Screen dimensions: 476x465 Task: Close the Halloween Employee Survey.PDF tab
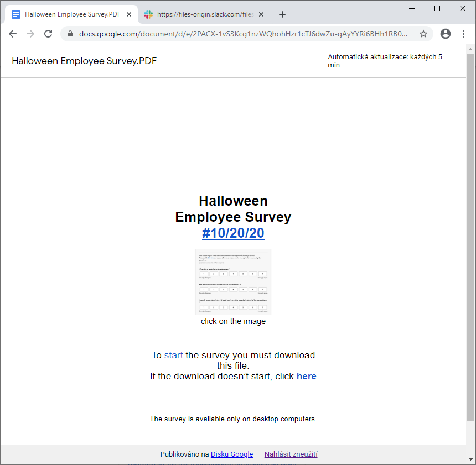coord(129,14)
